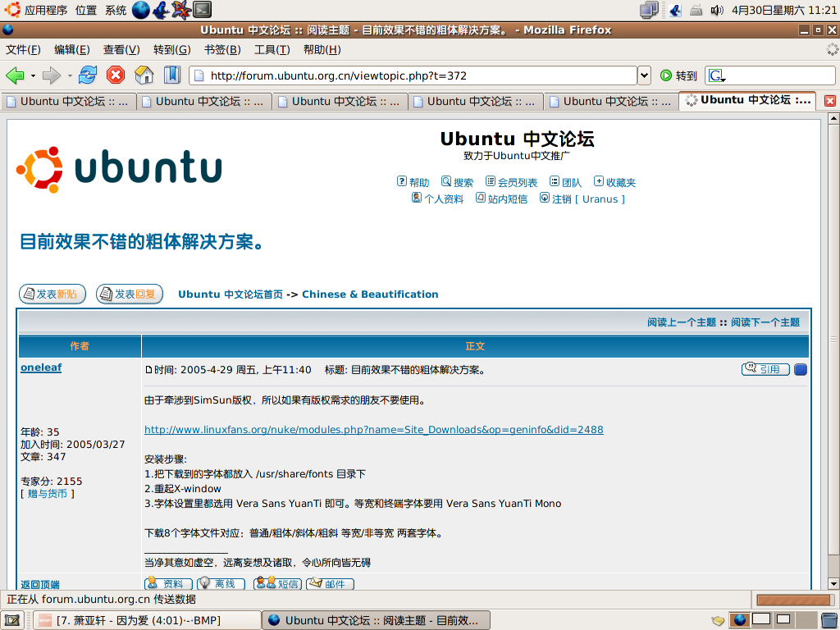The image size is (840, 630).
Task: Click the 会员列表 link
Action: pos(511,182)
